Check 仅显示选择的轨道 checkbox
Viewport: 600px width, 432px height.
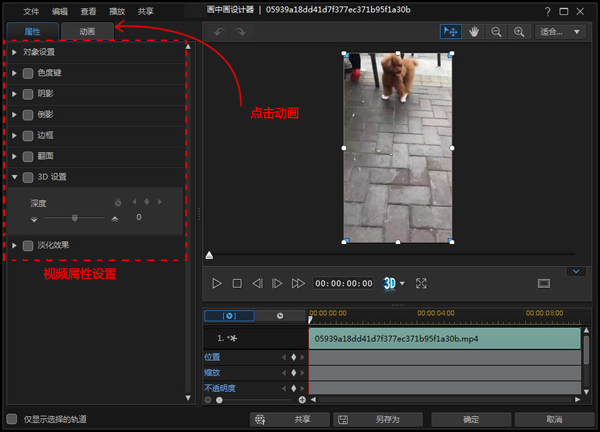pyautogui.click(x=12, y=419)
